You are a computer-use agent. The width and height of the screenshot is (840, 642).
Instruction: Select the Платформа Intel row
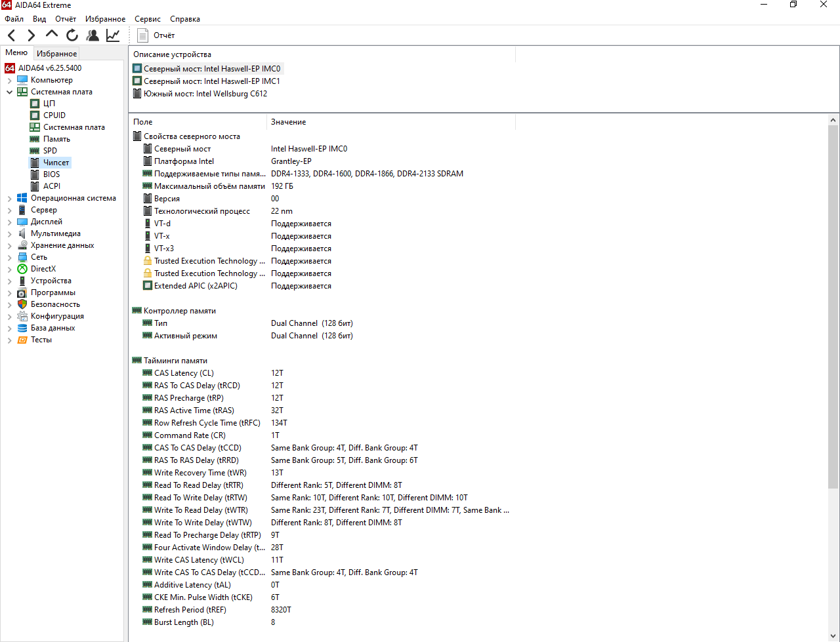(322, 161)
